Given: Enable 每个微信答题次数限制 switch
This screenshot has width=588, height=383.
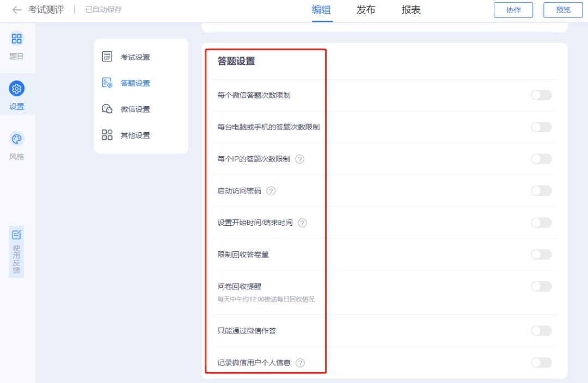Looking at the screenshot, I should (541, 95).
